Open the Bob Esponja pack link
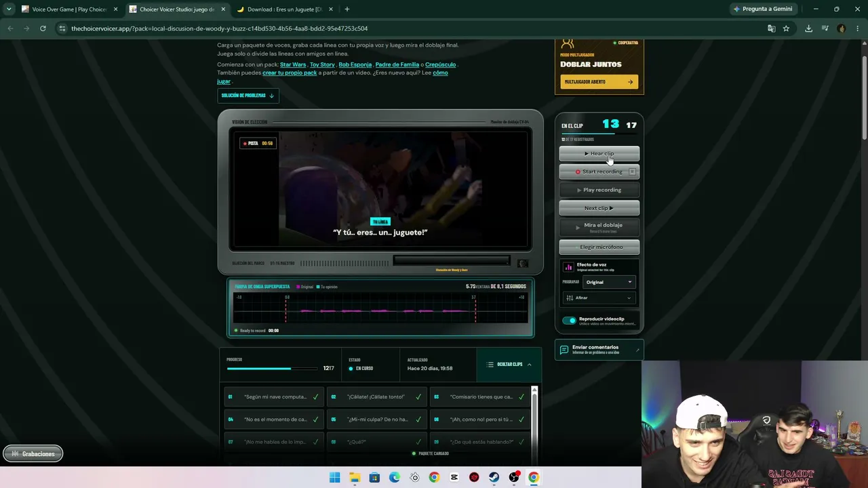Screen dimensions: 868x488 tap(355, 64)
